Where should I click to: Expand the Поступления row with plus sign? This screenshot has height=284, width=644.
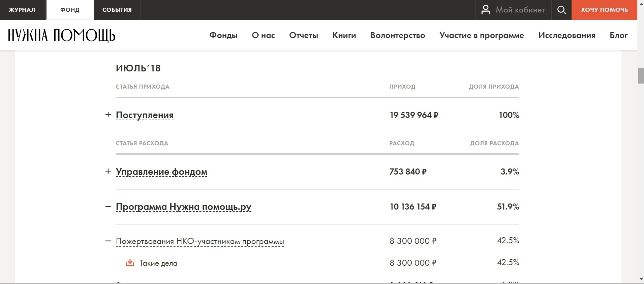coord(108,115)
